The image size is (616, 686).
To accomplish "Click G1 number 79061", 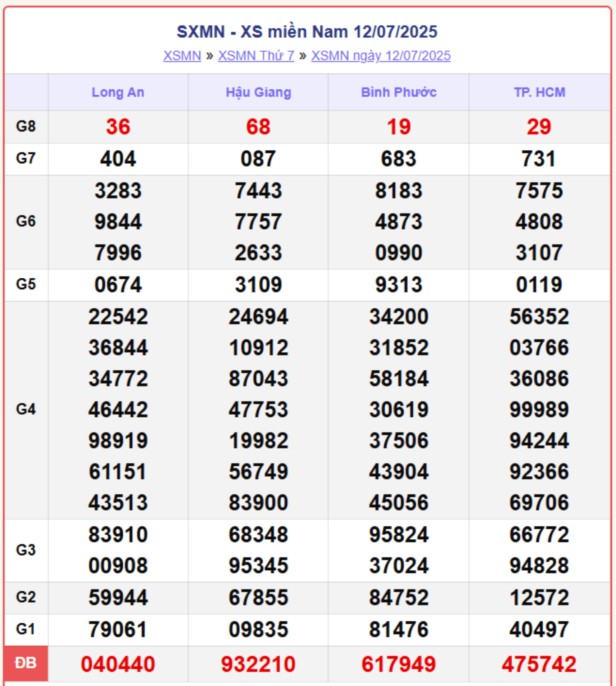I will (117, 629).
